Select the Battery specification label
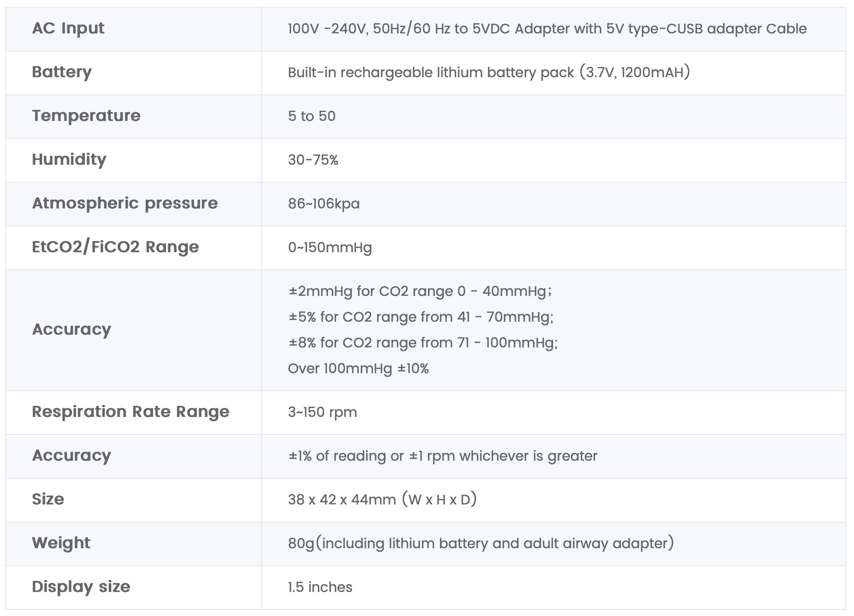The width and height of the screenshot is (854, 616). [62, 72]
